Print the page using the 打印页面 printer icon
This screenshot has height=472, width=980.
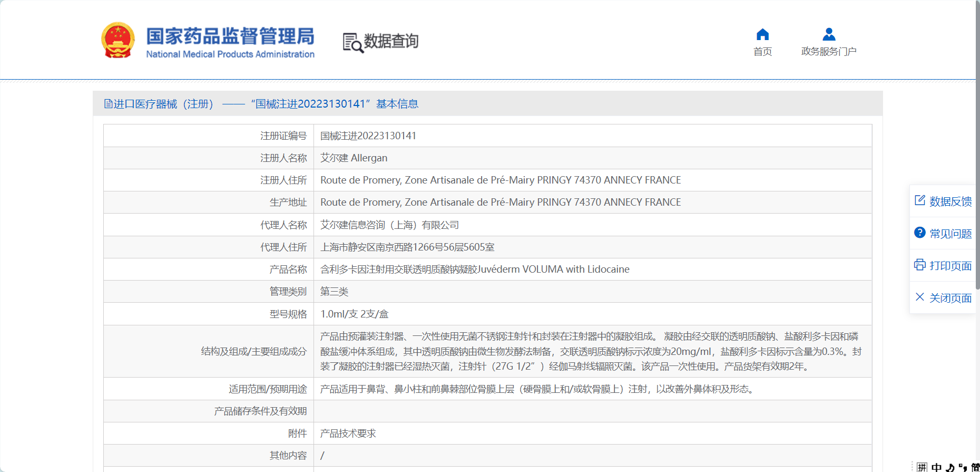point(920,265)
